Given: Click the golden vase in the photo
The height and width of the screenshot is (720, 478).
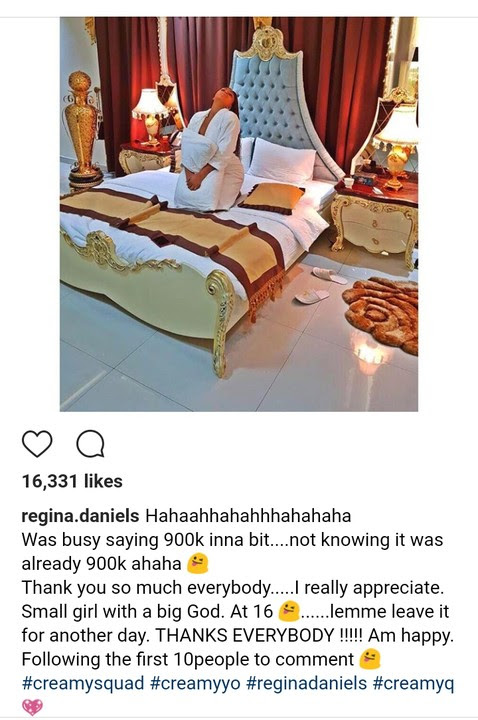Looking at the screenshot, I should (83, 129).
